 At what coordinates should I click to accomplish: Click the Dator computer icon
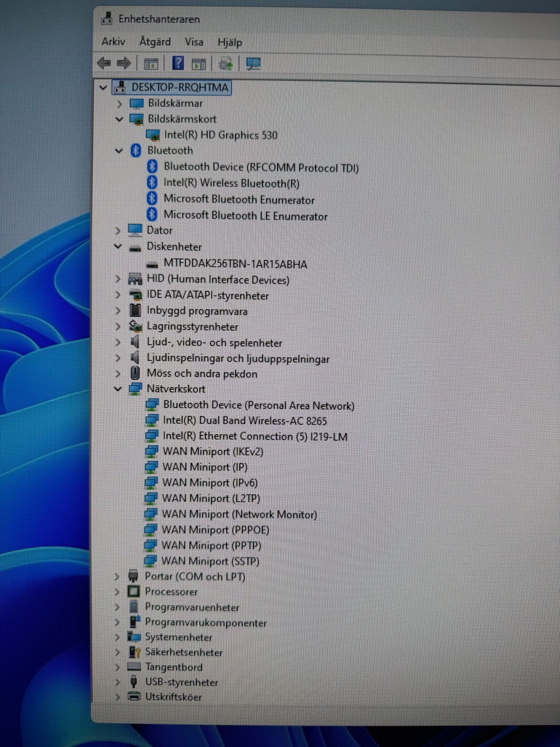[135, 230]
